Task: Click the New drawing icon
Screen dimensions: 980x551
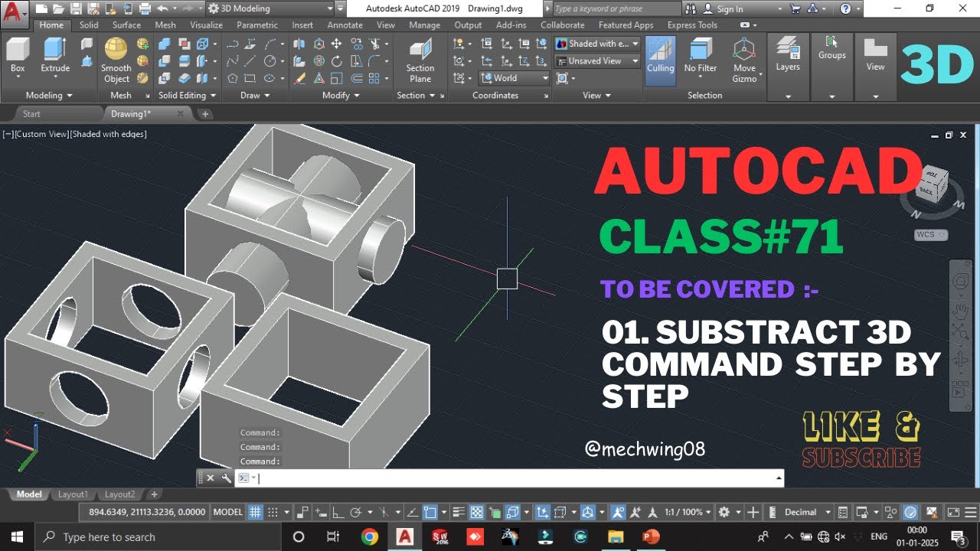Action: [x=41, y=8]
